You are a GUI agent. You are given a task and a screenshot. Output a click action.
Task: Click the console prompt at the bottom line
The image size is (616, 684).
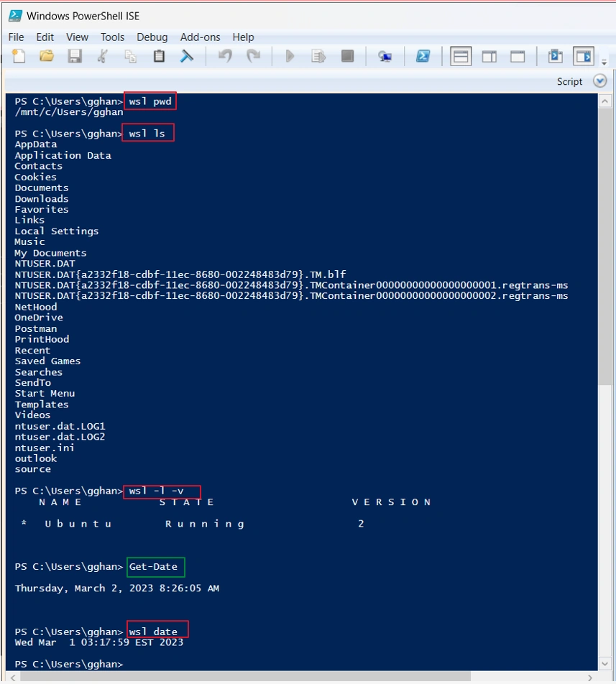pyautogui.click(x=69, y=664)
